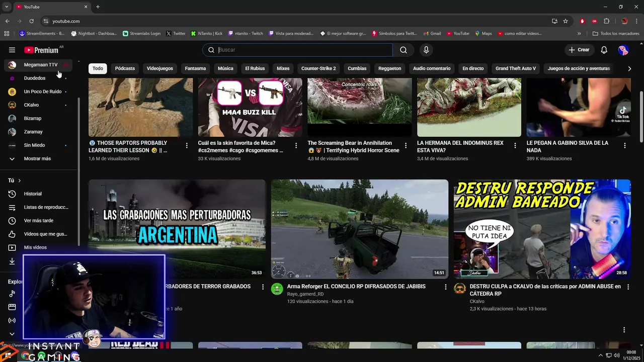Open the Maps bookmark
Viewport: 644px width, 362px height.
pyautogui.click(x=484, y=34)
